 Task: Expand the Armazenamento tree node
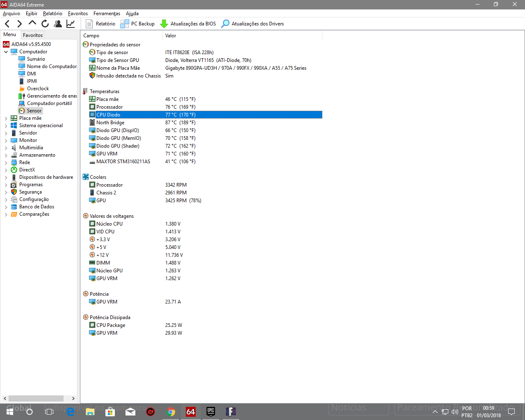(6, 155)
